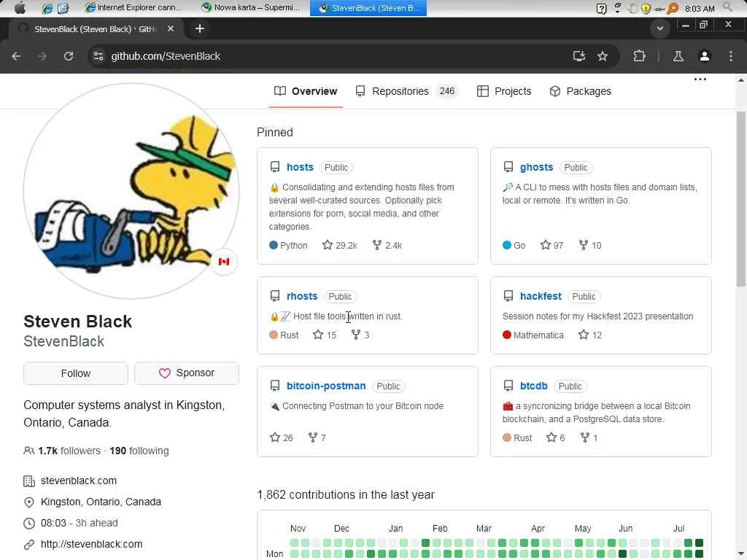The image size is (747, 560).
Task: Switch to Nowa karta Supermium window
Action: point(251,7)
